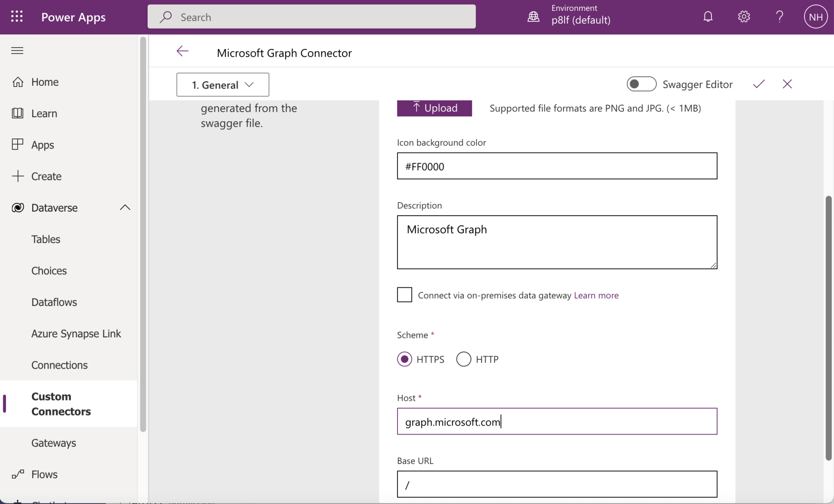Open the app launcher waffle icon
This screenshot has width=834, height=504.
(17, 17)
